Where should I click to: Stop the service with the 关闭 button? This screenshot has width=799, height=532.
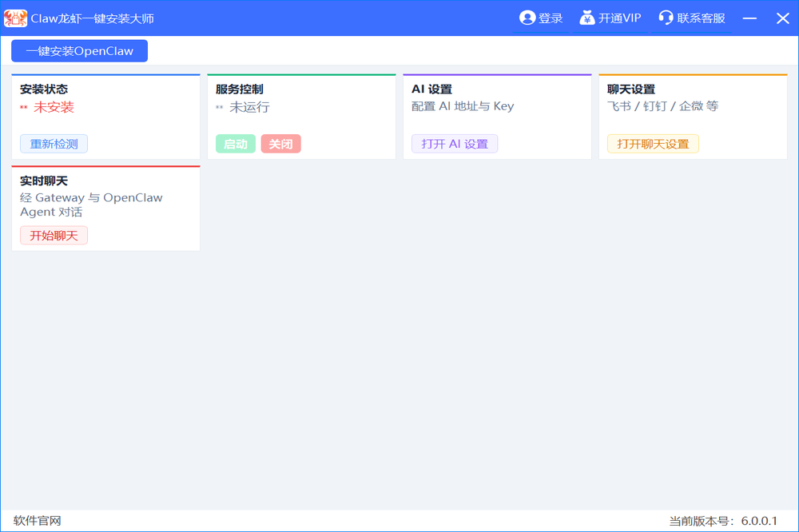point(280,144)
